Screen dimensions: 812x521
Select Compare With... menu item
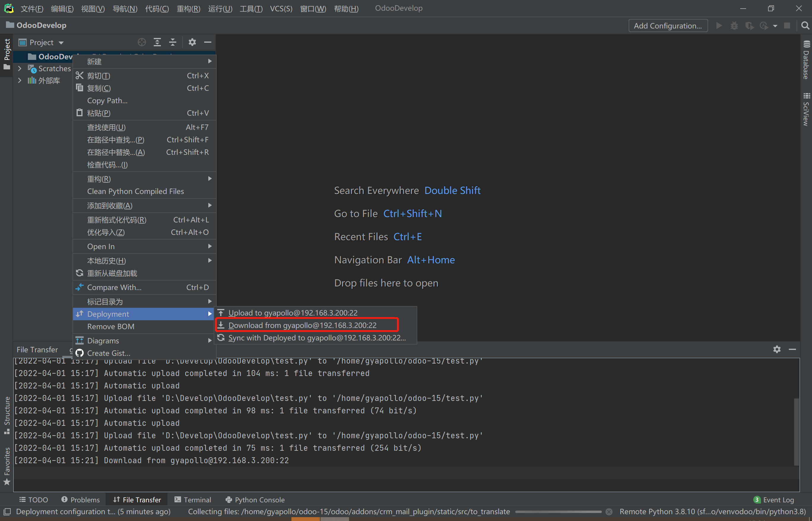145,287
